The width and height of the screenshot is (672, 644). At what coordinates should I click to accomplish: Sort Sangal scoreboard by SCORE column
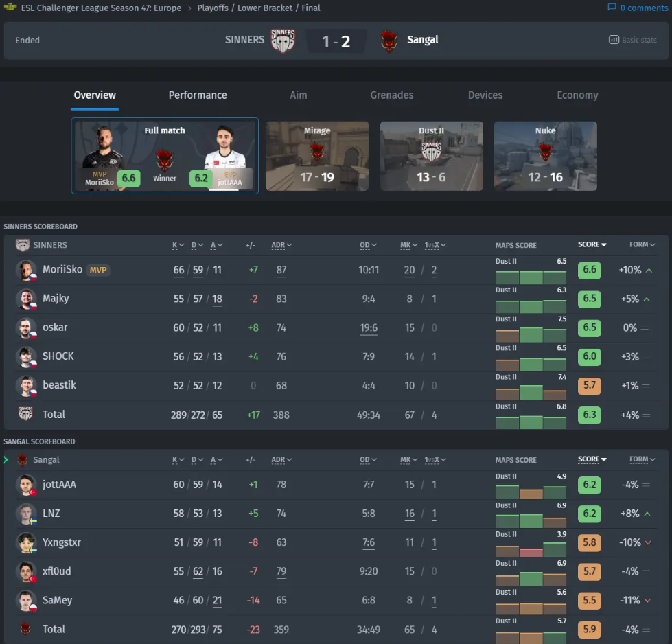pos(592,460)
